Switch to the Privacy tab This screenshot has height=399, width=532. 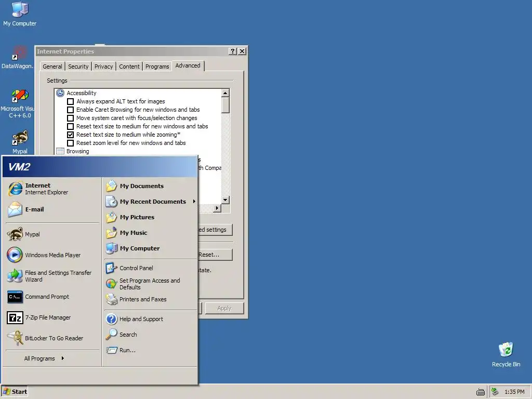point(103,66)
